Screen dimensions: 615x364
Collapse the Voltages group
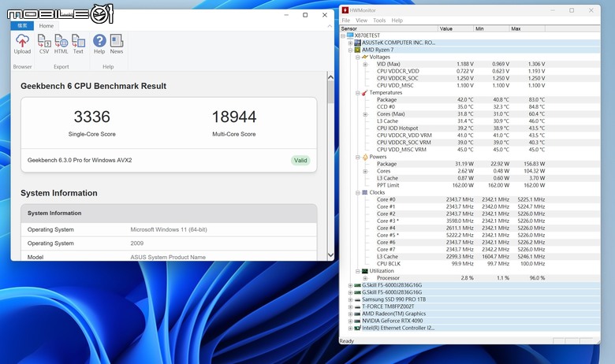pos(358,58)
